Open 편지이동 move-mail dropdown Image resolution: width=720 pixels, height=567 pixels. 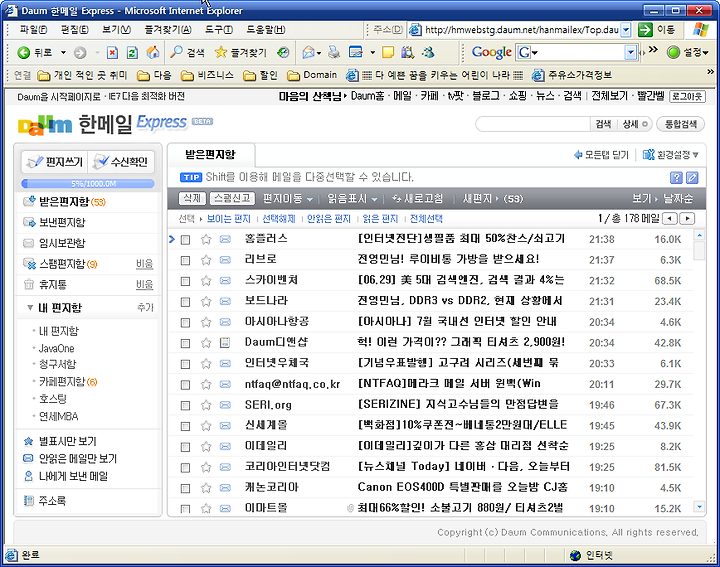click(x=287, y=199)
